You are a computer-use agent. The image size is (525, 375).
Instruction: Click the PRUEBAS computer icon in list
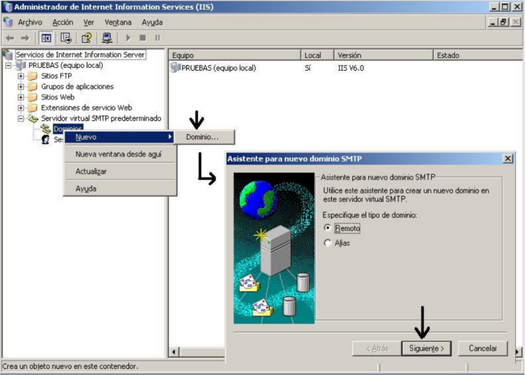click(x=175, y=68)
